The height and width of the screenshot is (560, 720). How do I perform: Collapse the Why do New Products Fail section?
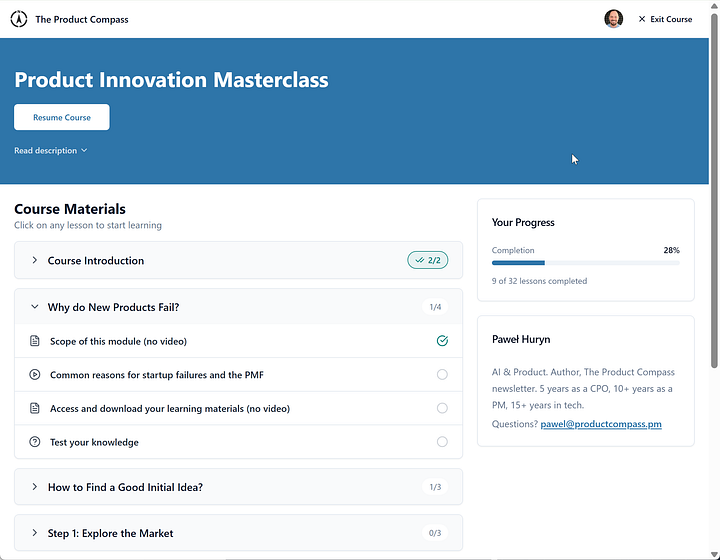(238, 307)
